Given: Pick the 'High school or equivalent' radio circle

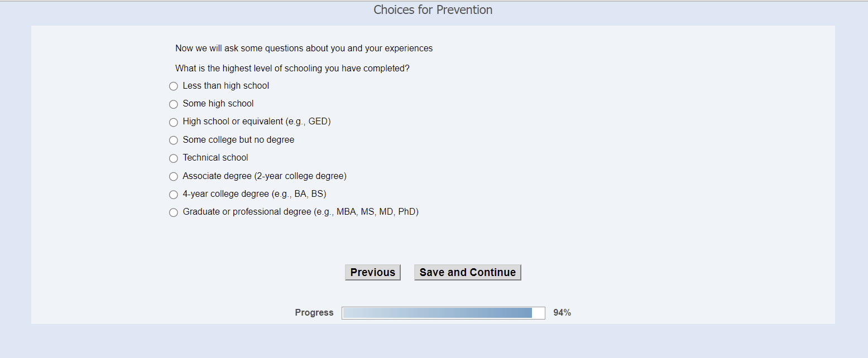Looking at the screenshot, I should 173,122.
